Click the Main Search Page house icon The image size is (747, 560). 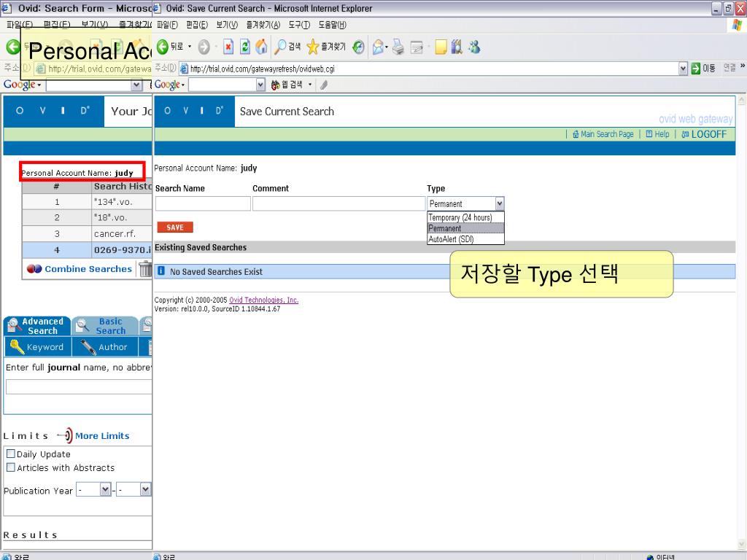pos(576,134)
